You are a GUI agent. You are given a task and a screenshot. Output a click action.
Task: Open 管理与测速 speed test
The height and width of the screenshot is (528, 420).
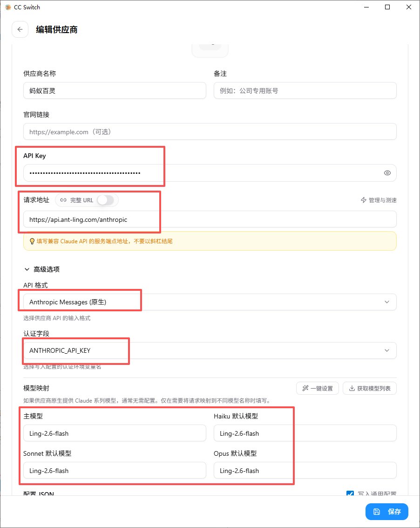point(379,200)
